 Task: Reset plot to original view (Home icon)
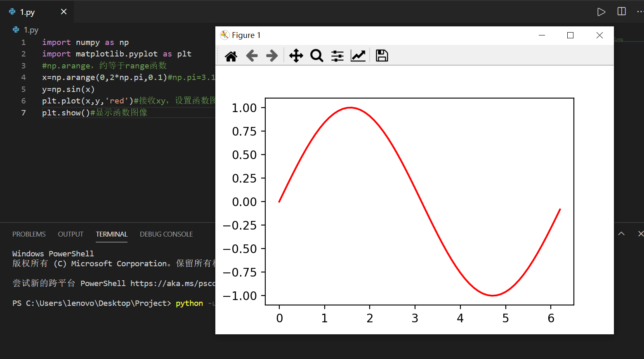(x=231, y=56)
